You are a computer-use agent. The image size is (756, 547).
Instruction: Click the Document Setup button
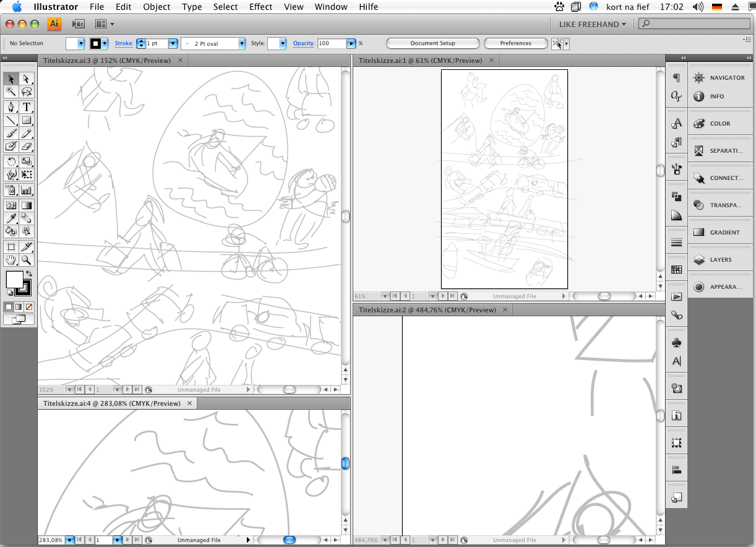click(x=432, y=43)
